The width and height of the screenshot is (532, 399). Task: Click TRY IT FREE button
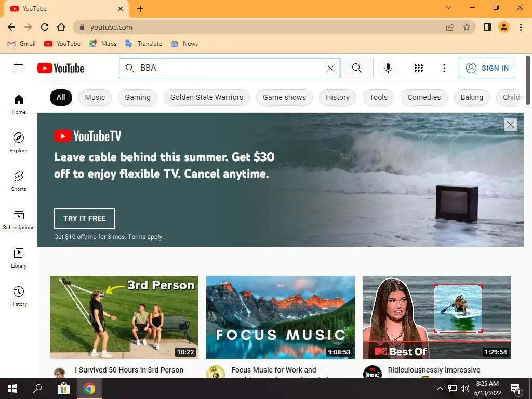(x=85, y=218)
